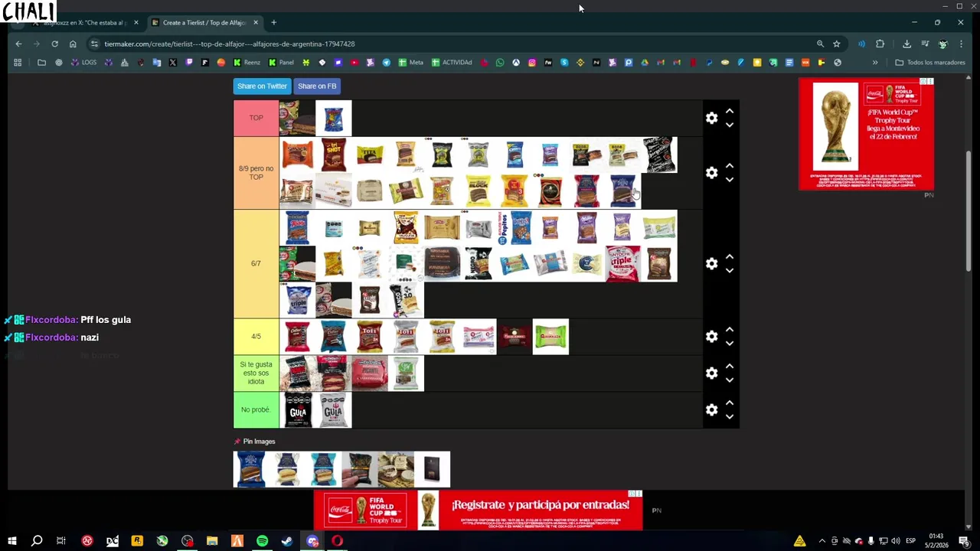
Task: Open page zoom magnifier in address bar
Action: (820, 44)
